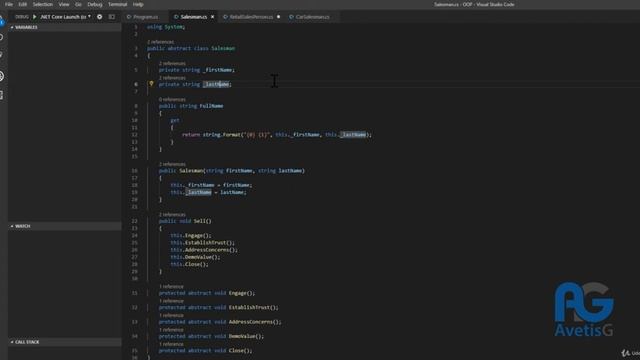This screenshot has height=360, width=640.
Task: Click '_firstName' in the line 5 declaration
Action: point(218,70)
